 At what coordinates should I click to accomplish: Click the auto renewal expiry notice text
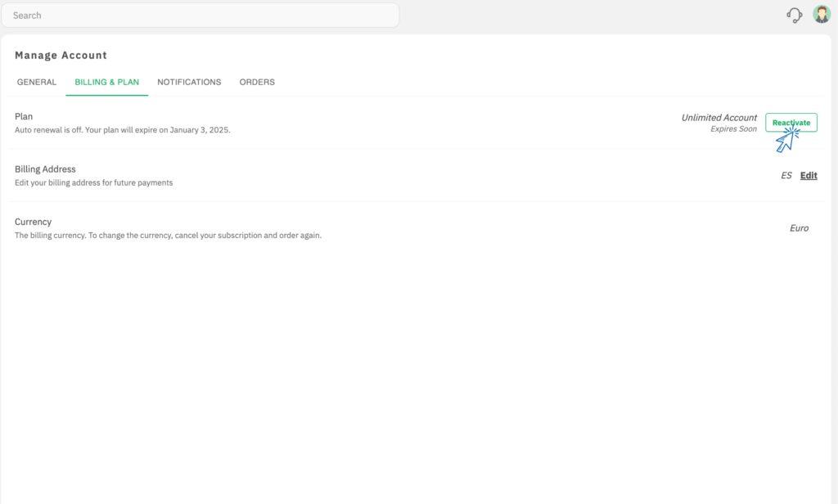click(123, 130)
